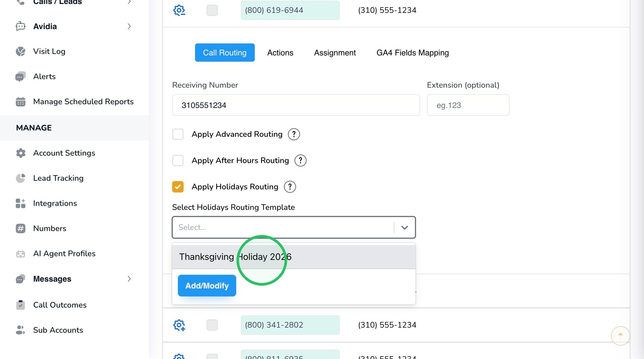Click the Messages bubble icon
This screenshot has height=359, width=644.
click(20, 279)
